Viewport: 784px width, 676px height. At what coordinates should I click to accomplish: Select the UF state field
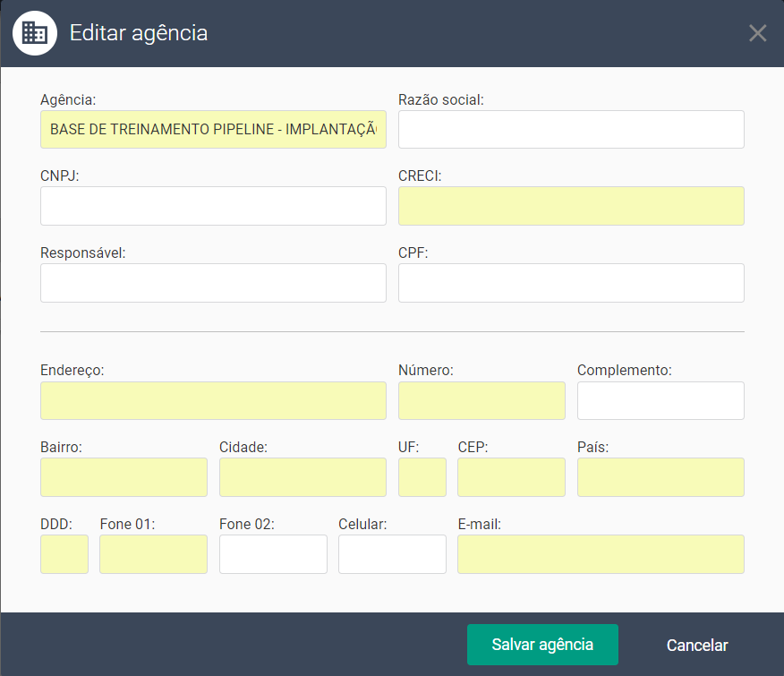pyautogui.click(x=422, y=477)
